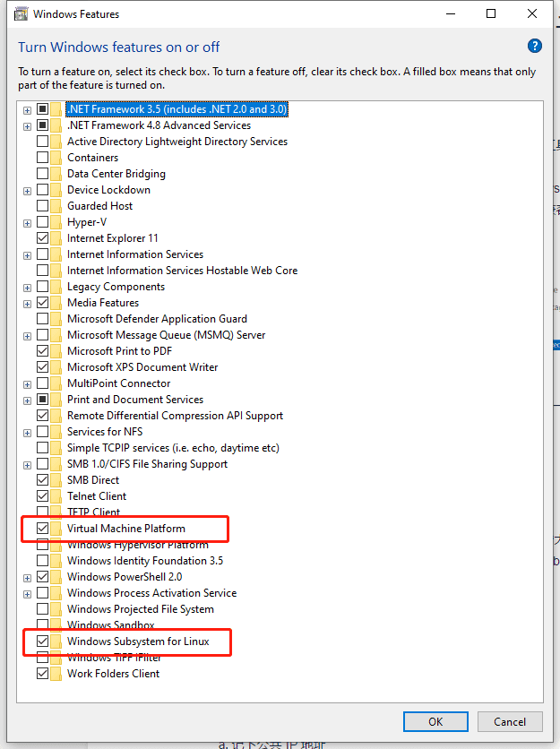
Task: Click the folder icon next to Containers
Action: tap(57, 158)
